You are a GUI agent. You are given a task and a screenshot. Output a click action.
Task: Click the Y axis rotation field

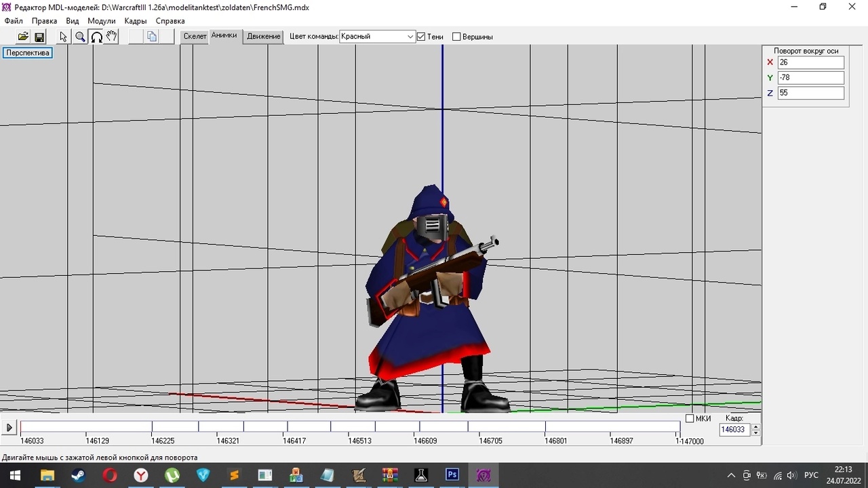pyautogui.click(x=811, y=77)
